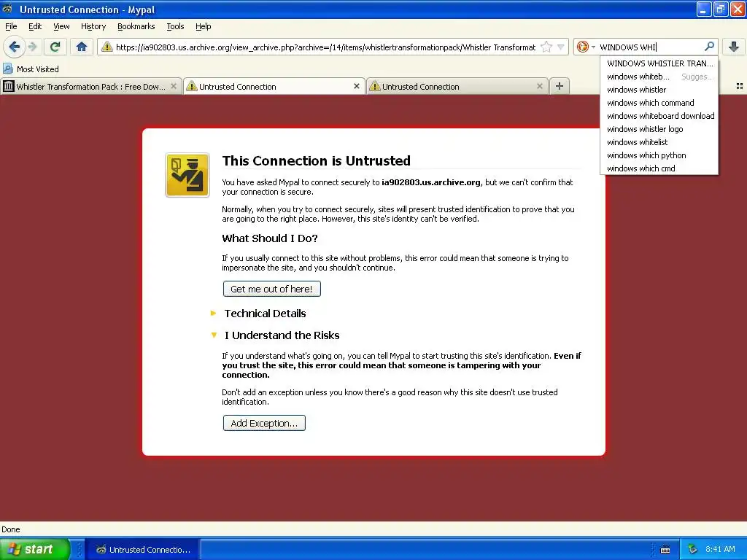This screenshot has height=560, width=747.
Task: Go back with the Back arrow button
Action: coord(15,47)
